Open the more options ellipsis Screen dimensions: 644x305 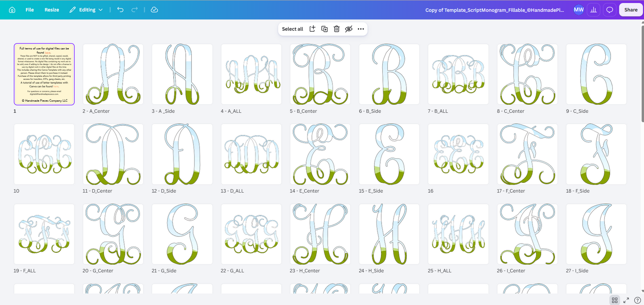coord(361,29)
